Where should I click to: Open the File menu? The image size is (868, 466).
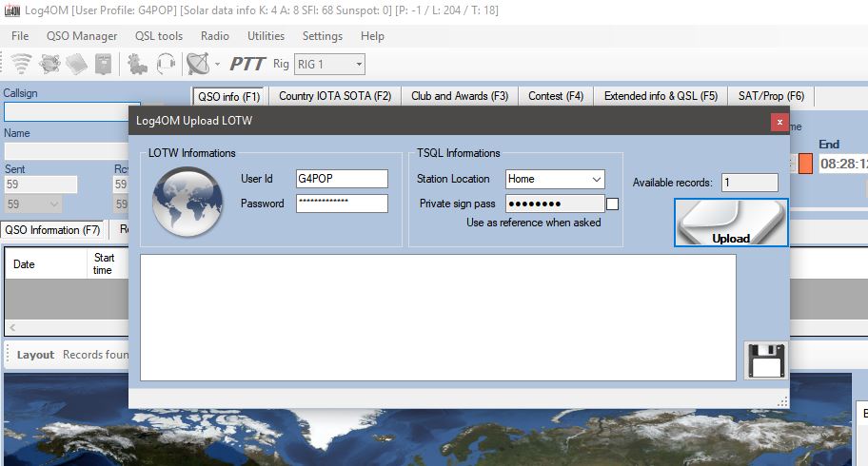click(20, 36)
